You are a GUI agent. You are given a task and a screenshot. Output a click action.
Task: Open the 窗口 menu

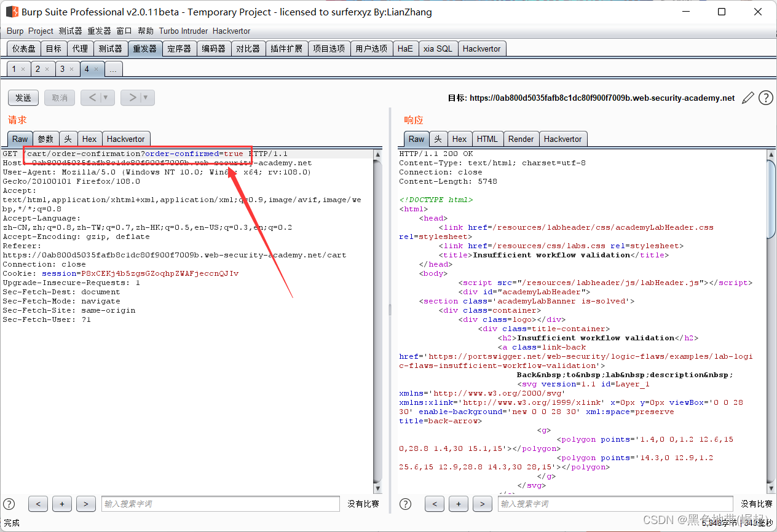(x=124, y=31)
